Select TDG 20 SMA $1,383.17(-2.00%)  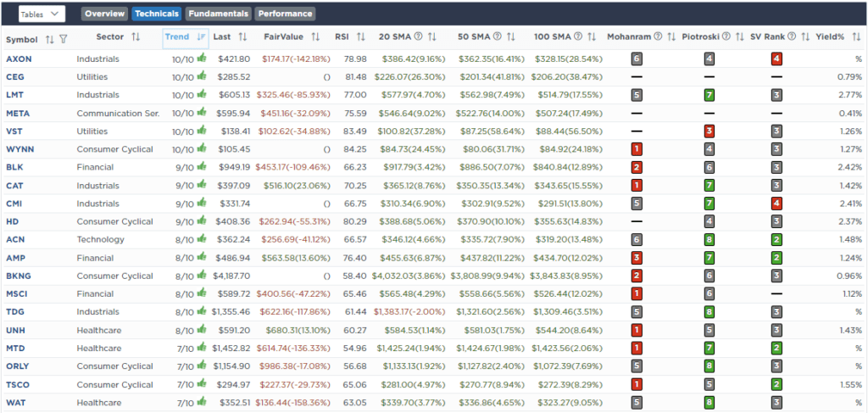point(408,312)
